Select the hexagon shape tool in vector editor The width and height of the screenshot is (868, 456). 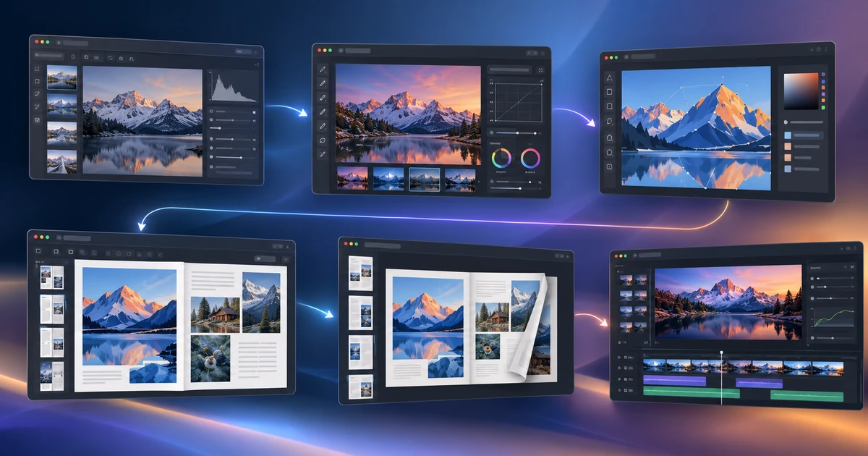[x=610, y=153]
